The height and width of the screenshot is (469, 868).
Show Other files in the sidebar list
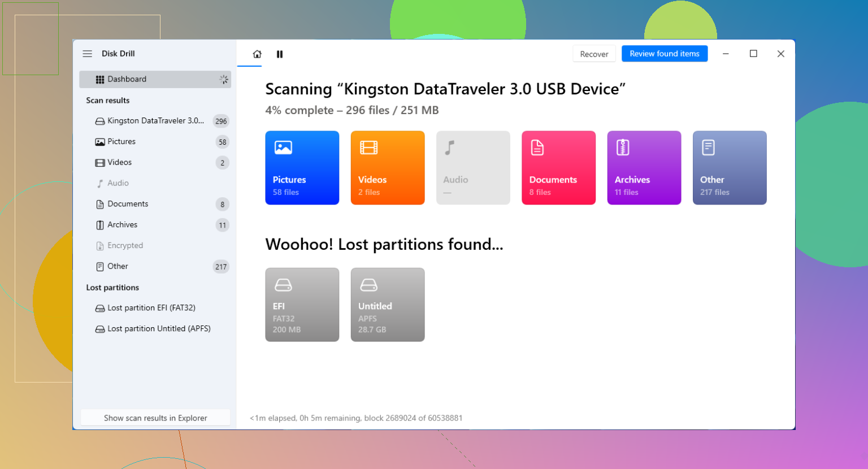[155, 267]
